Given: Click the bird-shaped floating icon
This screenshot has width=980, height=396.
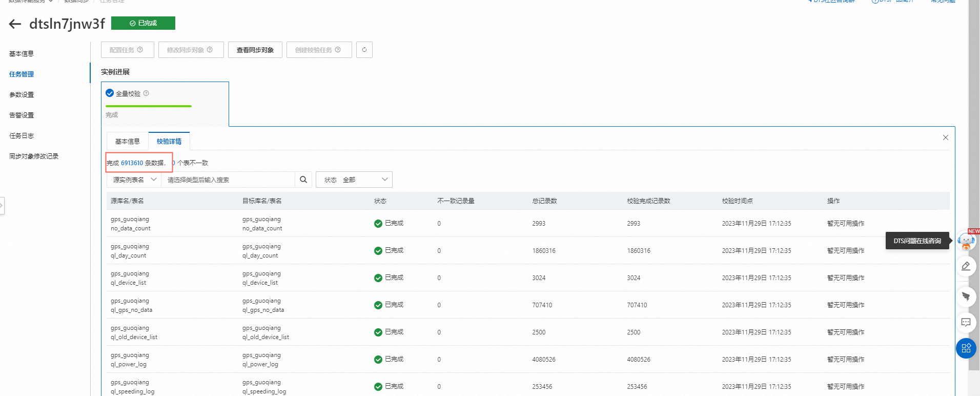Looking at the screenshot, I should 966,296.
